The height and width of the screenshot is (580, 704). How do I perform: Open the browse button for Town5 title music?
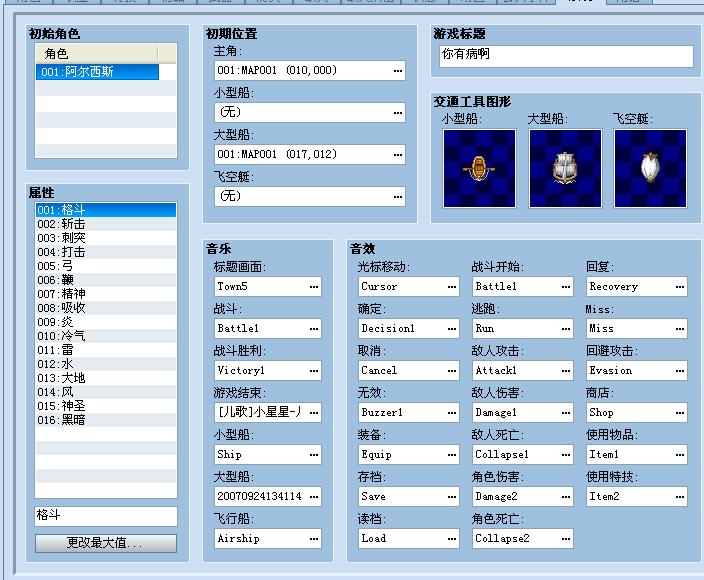(314, 286)
